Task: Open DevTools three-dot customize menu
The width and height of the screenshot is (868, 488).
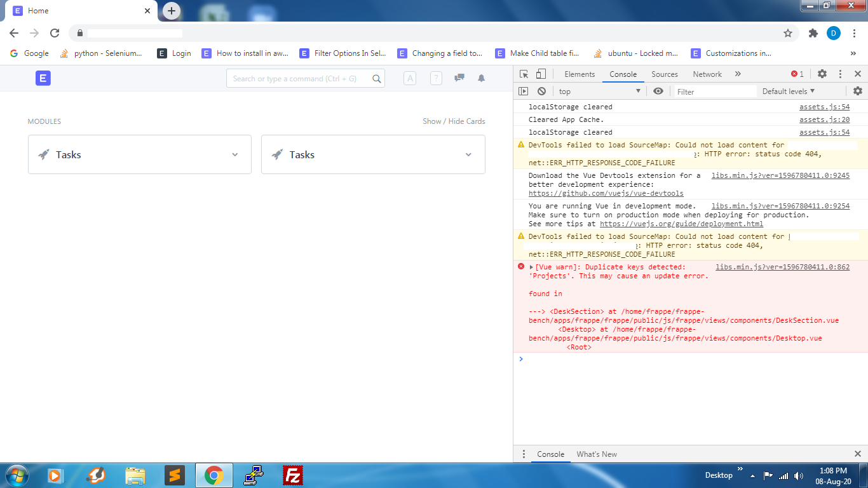Action: pos(840,74)
